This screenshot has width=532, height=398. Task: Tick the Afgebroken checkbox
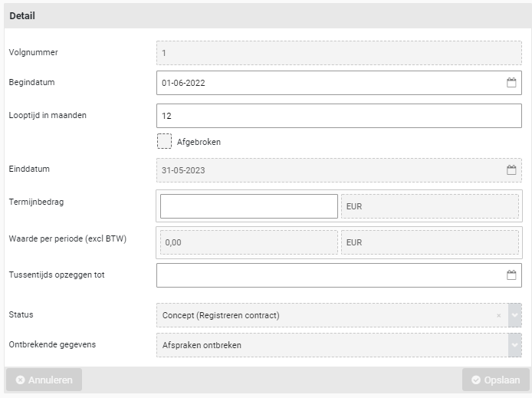point(164,141)
